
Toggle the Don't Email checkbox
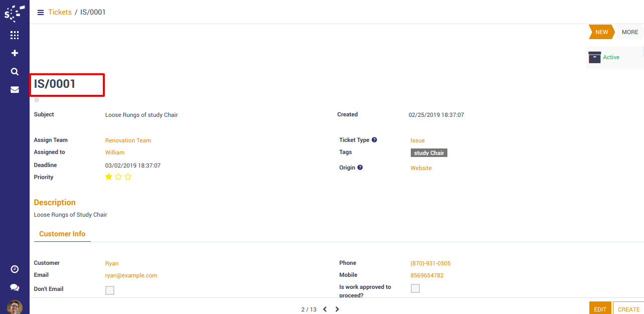[110, 290]
